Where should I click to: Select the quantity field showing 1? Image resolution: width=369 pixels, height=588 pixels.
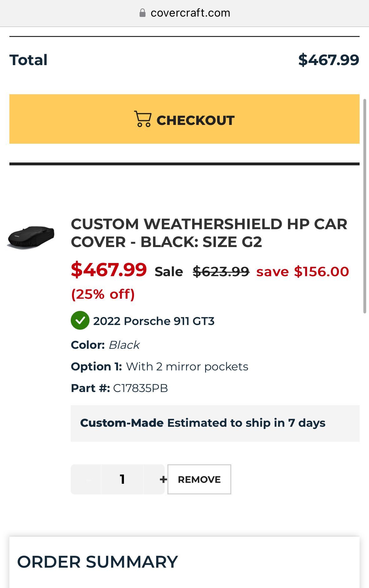coord(122,479)
